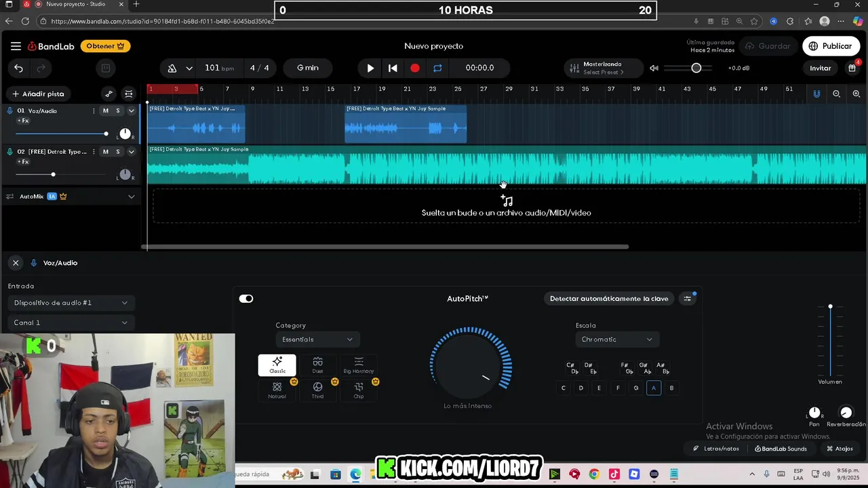Click the Obtener membership button
The image size is (868, 488).
click(x=105, y=46)
